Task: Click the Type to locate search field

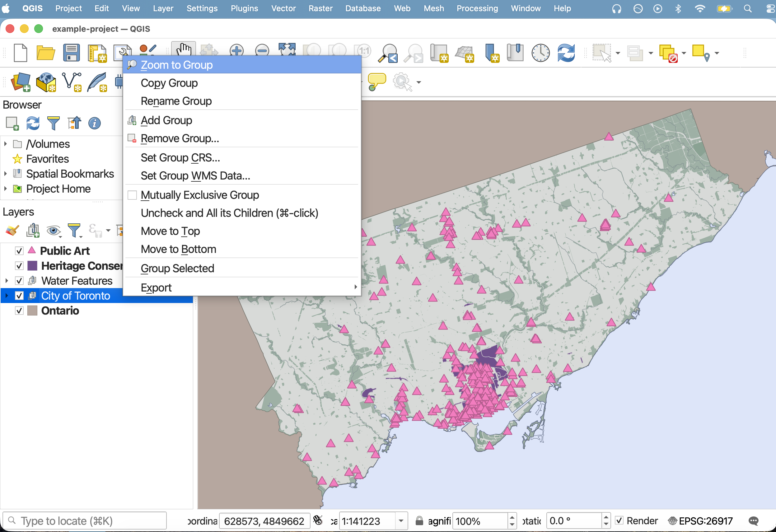Action: pos(85,521)
